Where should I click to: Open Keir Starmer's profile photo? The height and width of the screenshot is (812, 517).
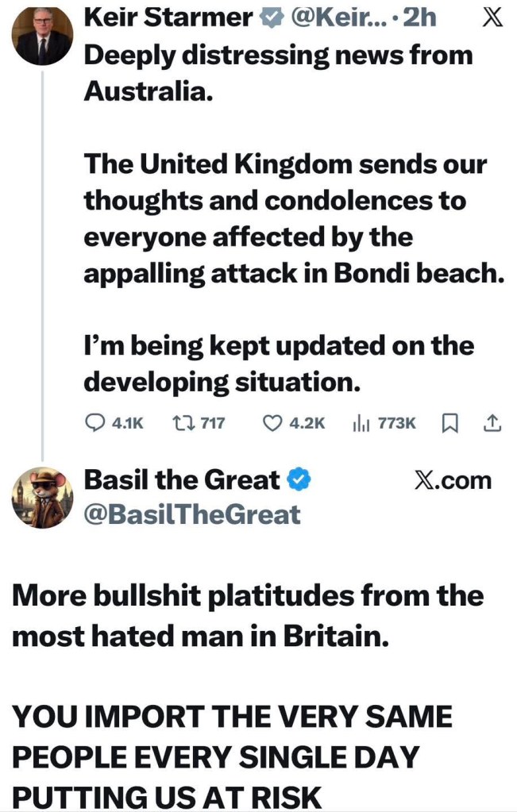[43, 37]
